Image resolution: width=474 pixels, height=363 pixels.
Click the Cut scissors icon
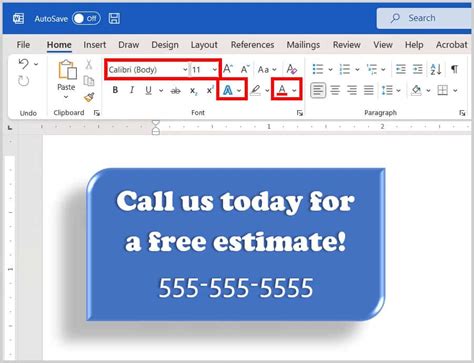tap(89, 64)
